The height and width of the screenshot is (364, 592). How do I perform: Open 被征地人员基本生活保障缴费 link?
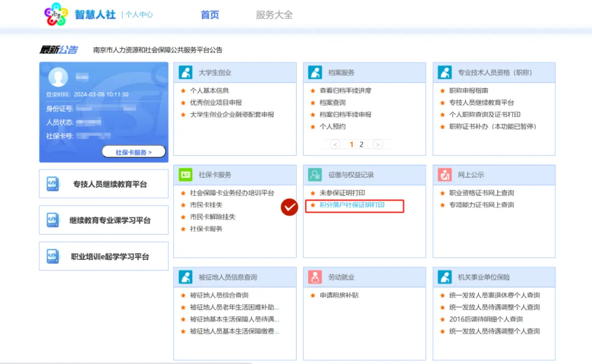pos(235,331)
